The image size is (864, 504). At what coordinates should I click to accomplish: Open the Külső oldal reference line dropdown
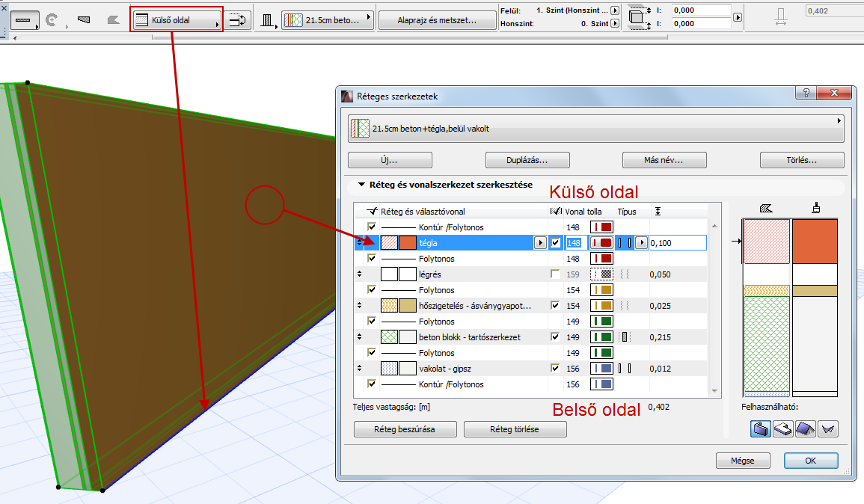click(x=177, y=20)
